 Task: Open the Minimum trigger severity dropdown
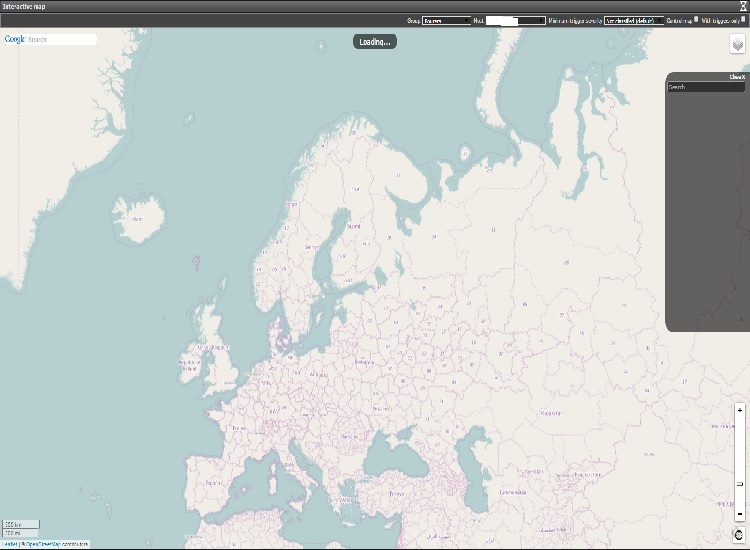pyautogui.click(x=634, y=20)
